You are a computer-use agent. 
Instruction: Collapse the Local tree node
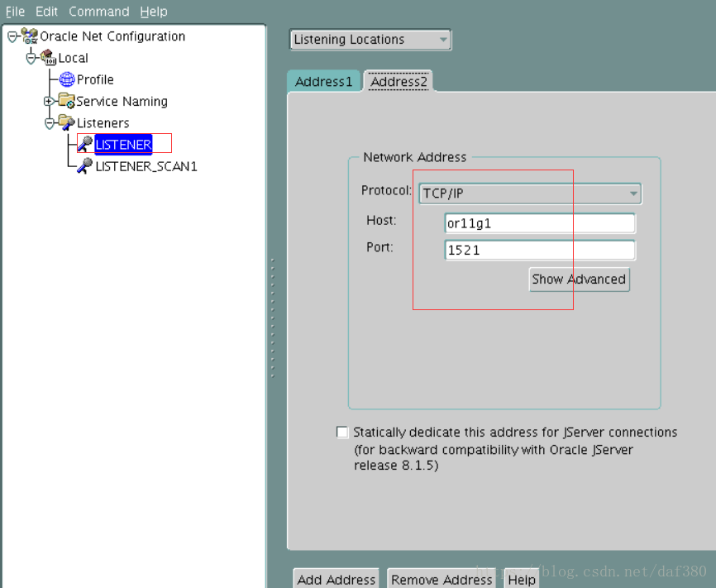point(31,58)
